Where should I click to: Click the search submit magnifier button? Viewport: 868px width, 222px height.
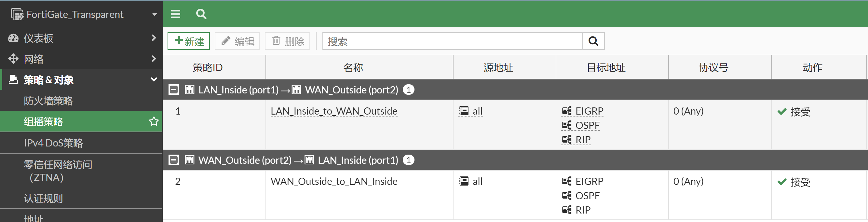pyautogui.click(x=593, y=41)
